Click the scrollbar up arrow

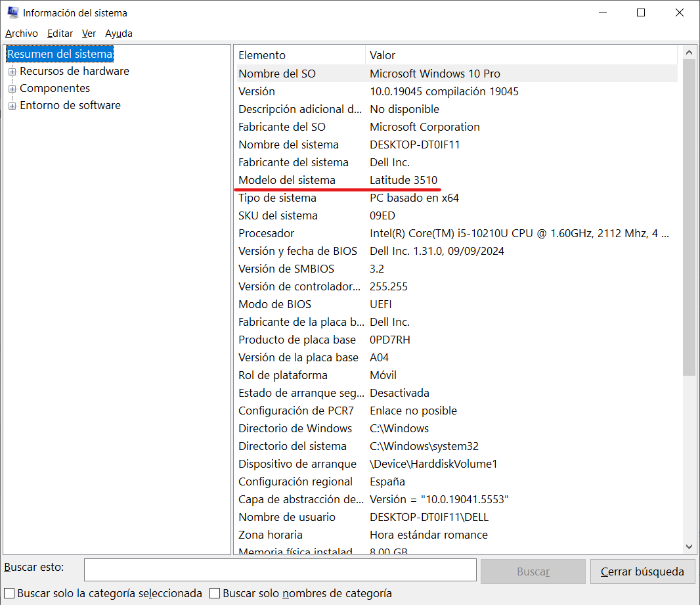point(689,53)
